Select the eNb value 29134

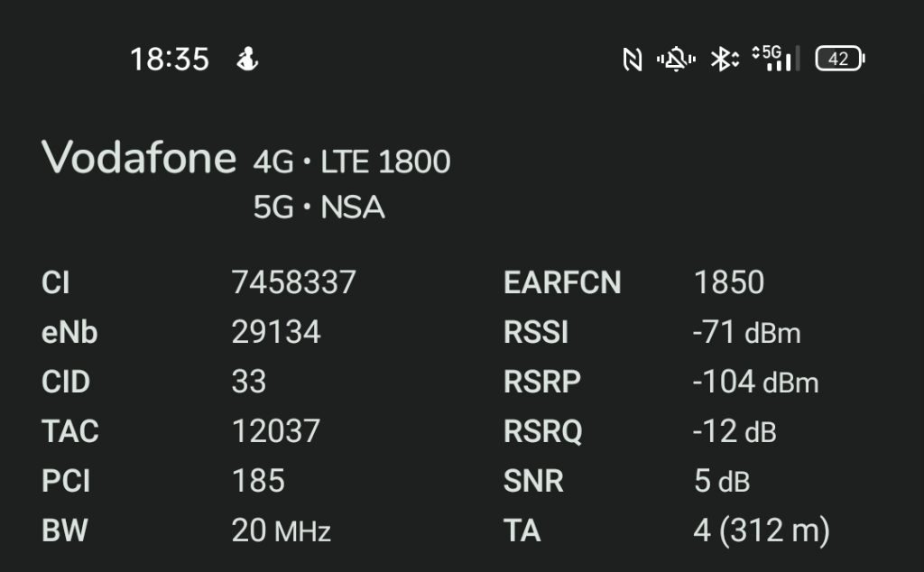276,332
